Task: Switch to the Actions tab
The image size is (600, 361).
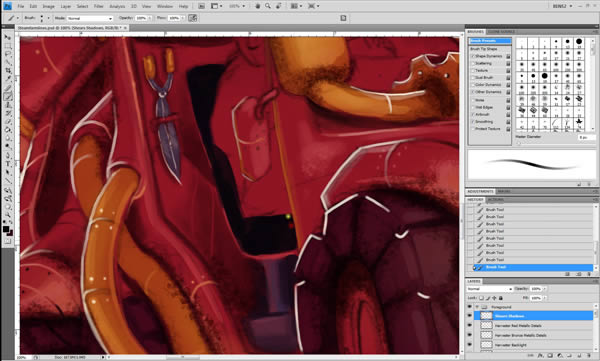Action: click(x=495, y=200)
